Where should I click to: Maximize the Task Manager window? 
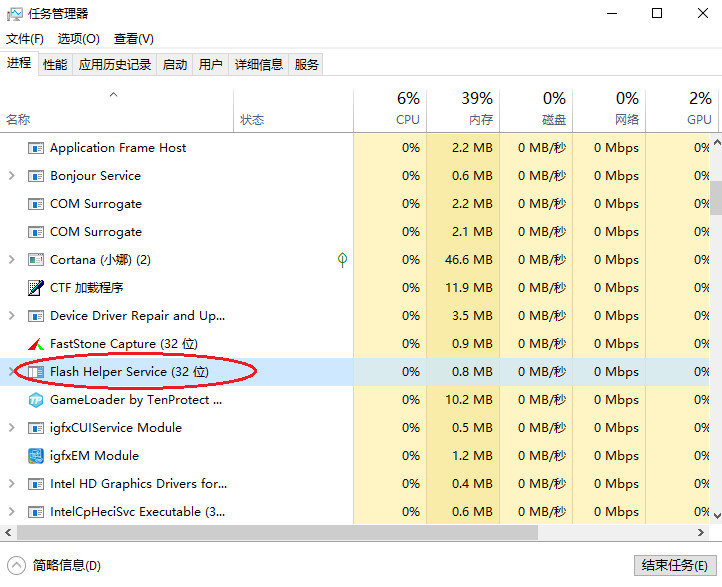click(x=657, y=13)
